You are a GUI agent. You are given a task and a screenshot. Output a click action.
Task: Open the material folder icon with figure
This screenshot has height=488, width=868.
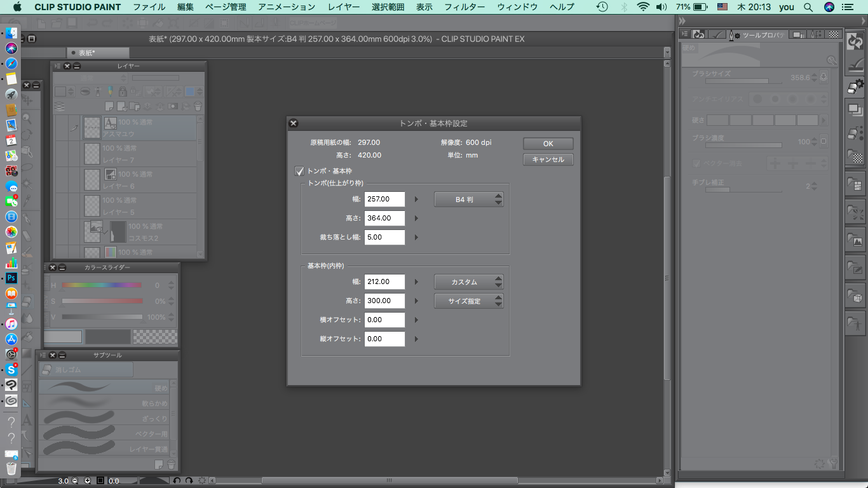(x=855, y=323)
